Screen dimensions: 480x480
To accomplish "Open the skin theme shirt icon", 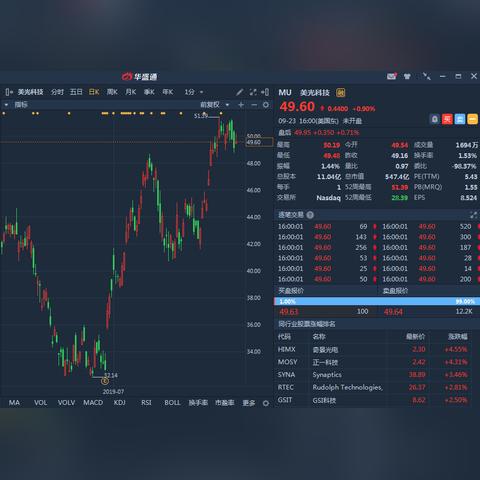I will (407, 76).
